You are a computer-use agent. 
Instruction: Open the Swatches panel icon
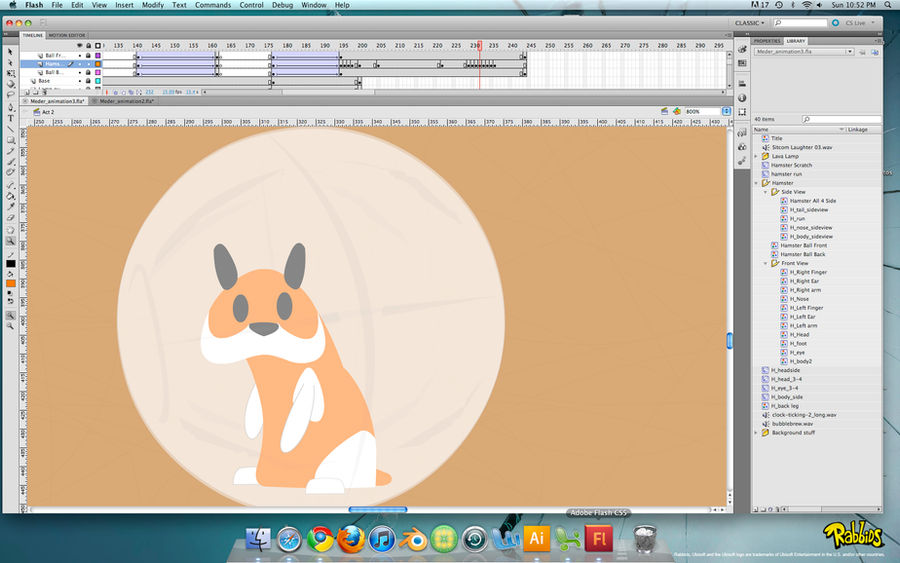click(742, 63)
